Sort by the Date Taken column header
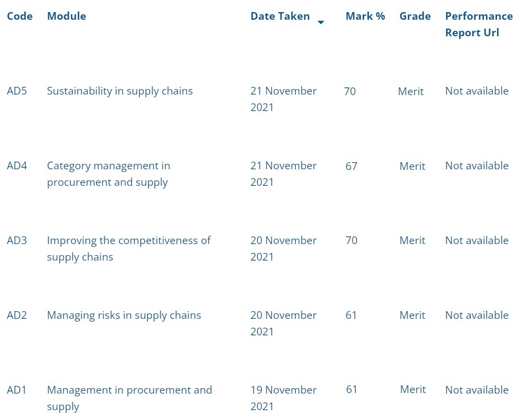The image size is (518, 420). click(280, 16)
